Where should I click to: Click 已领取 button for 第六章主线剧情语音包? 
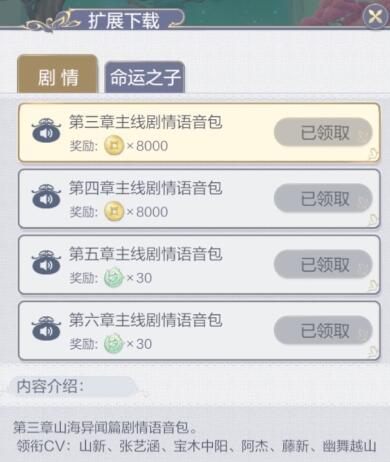click(323, 330)
